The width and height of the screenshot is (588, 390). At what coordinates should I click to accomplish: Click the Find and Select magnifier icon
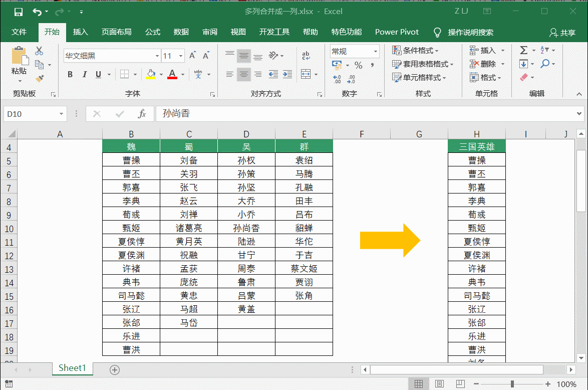point(545,64)
